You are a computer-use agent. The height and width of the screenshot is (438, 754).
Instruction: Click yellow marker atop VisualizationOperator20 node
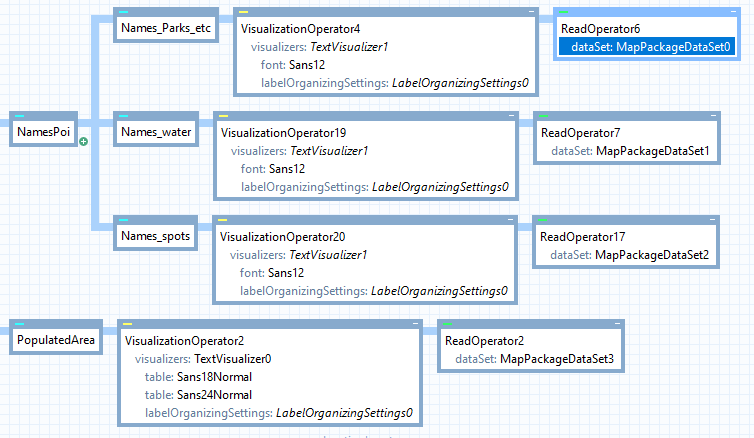[x=224, y=220]
